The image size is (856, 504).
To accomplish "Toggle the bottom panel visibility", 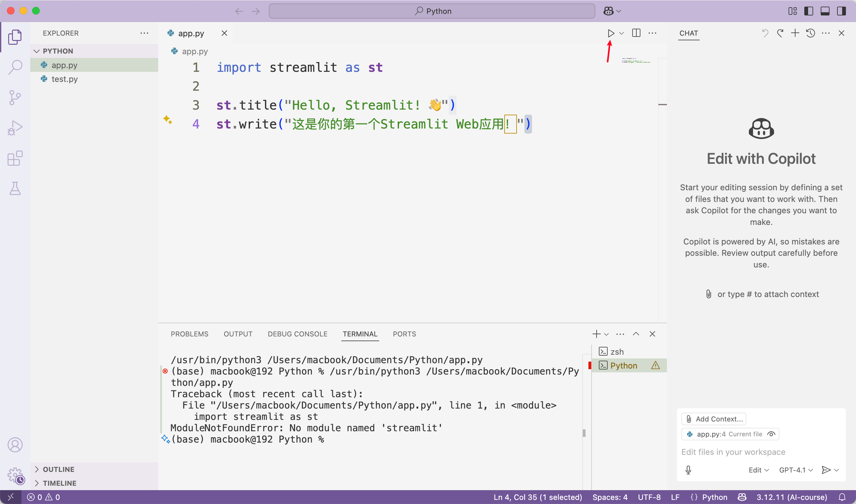I will point(825,11).
